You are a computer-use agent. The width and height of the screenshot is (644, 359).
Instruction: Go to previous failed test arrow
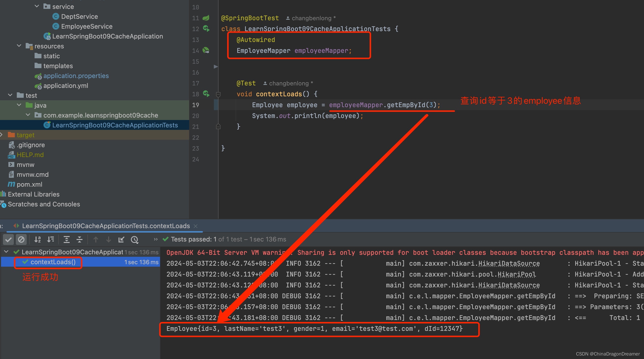pos(96,239)
